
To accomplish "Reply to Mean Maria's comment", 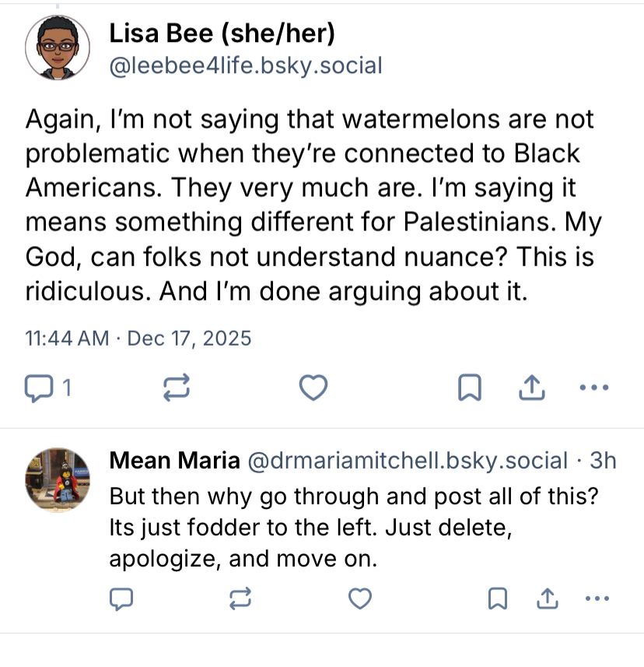I will tap(122, 599).
